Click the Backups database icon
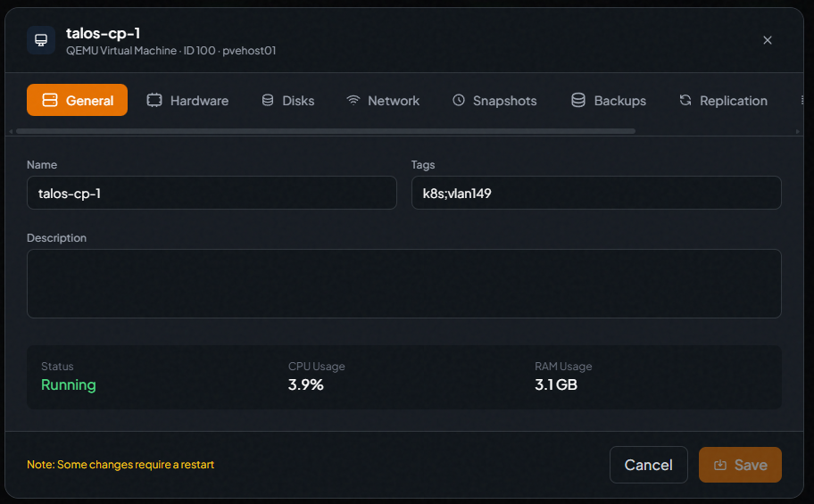814x504 pixels. [578, 101]
